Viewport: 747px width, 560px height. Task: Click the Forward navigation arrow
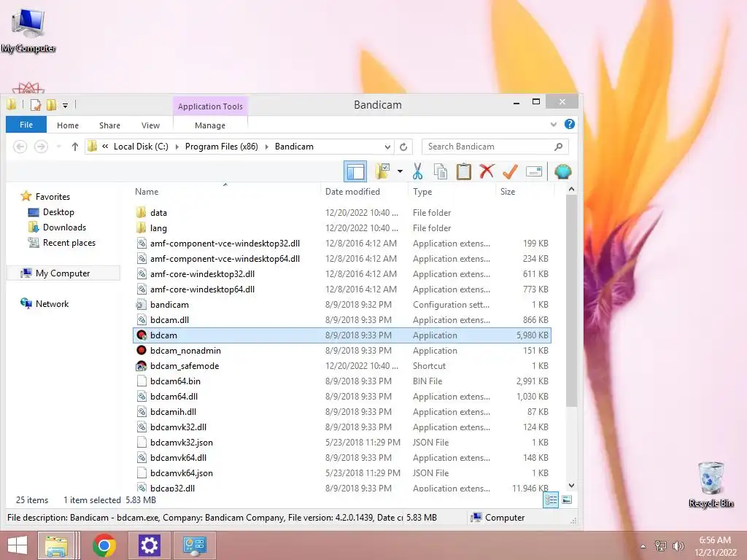(41, 147)
